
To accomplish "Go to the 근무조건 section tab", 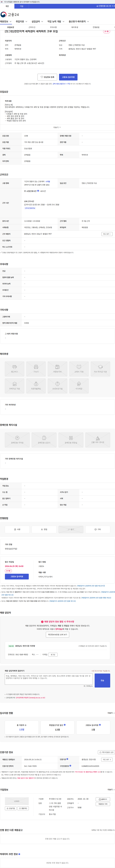I will (32, 27).
